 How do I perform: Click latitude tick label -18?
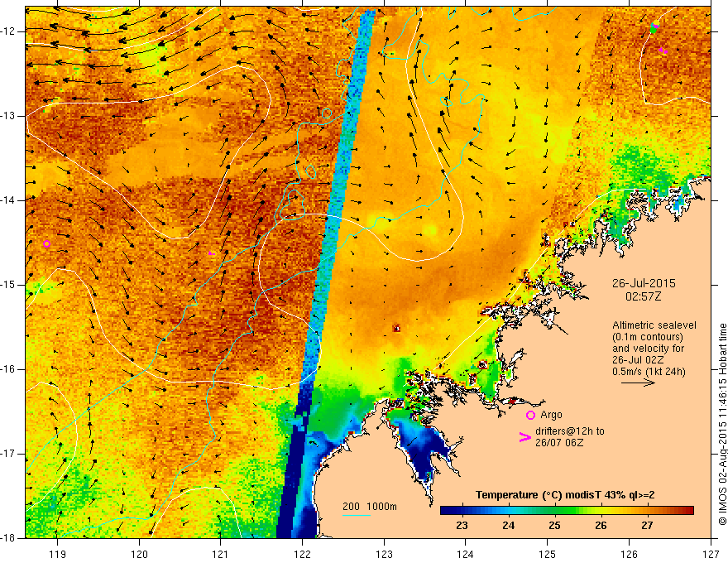pos(8,538)
